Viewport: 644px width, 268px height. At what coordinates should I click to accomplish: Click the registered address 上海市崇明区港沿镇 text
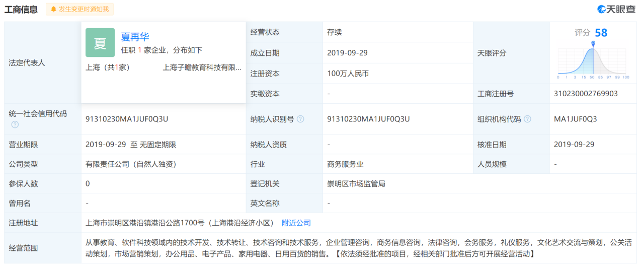tap(179, 223)
